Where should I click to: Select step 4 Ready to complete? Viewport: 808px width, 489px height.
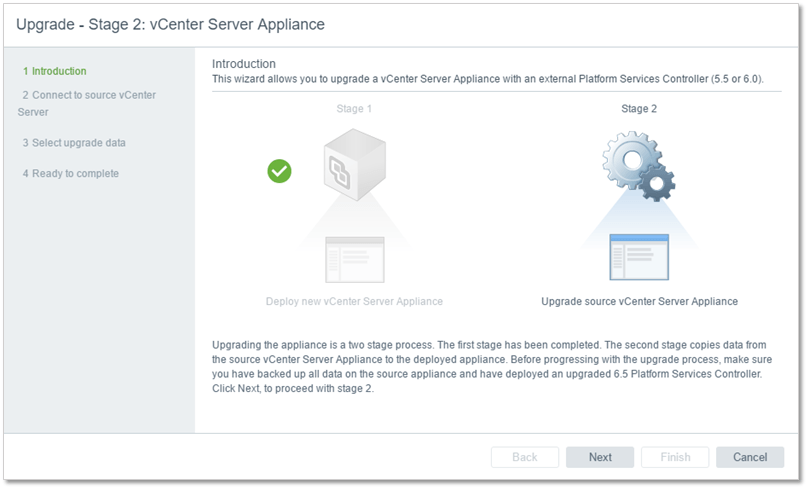(71, 174)
